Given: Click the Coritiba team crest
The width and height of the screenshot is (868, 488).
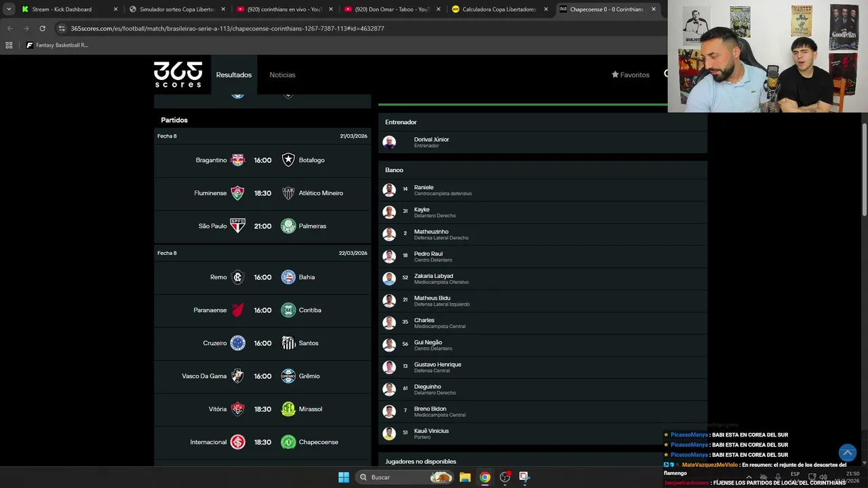Looking at the screenshot, I should point(288,310).
